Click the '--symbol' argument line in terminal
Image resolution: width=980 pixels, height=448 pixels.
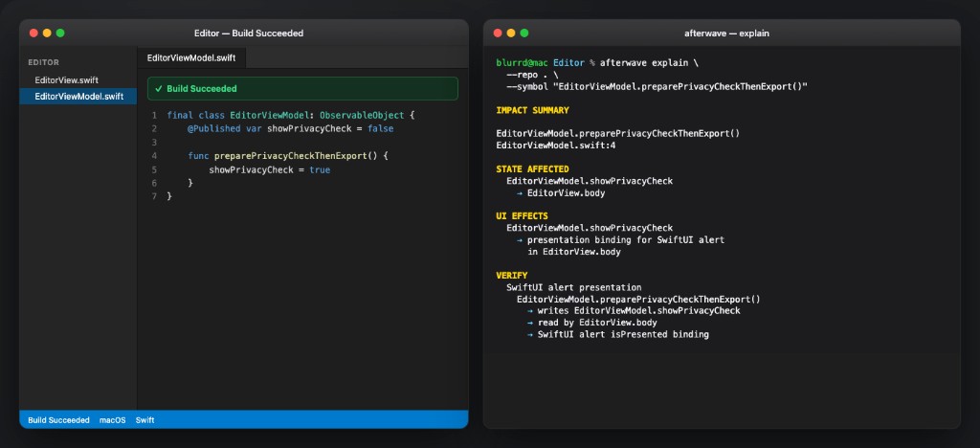(x=657, y=87)
